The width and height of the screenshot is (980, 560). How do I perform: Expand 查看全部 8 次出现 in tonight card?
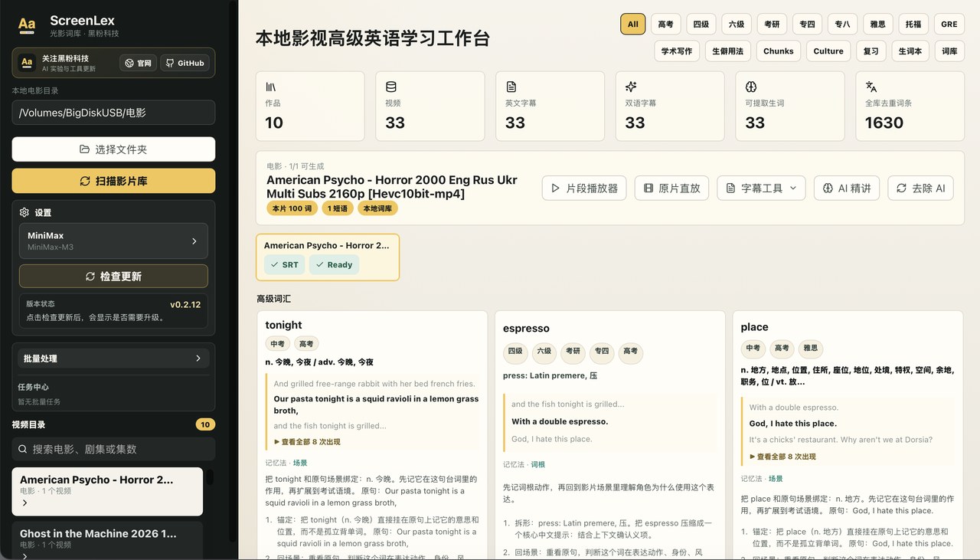coord(307,441)
